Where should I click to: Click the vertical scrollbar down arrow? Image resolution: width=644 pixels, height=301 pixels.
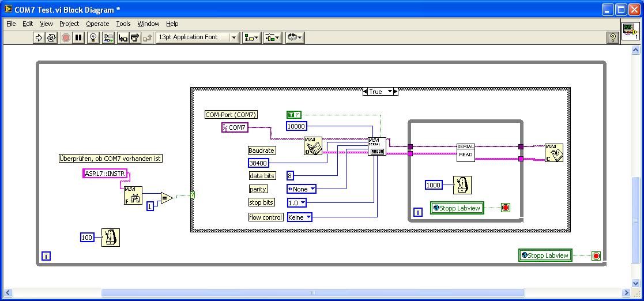pyautogui.click(x=635, y=283)
